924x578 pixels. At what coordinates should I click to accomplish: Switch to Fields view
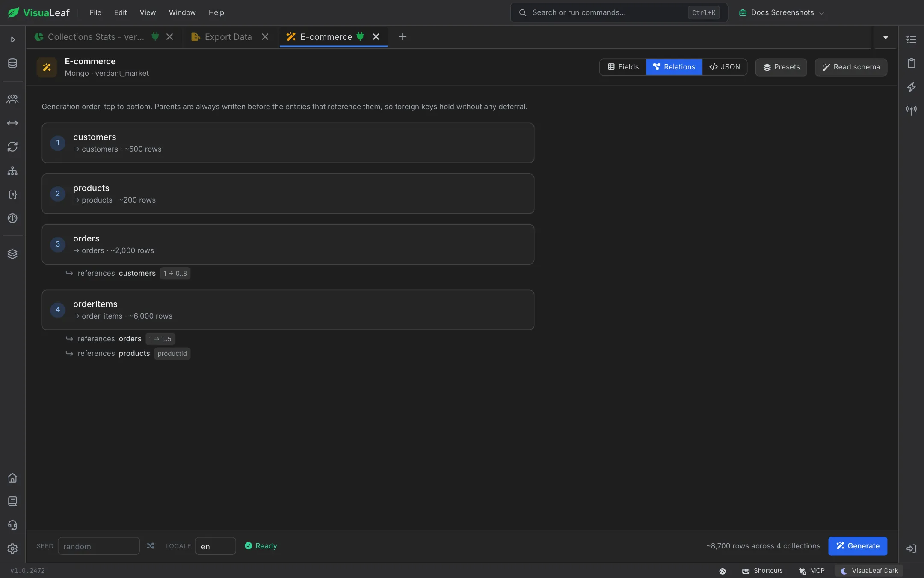pos(623,67)
